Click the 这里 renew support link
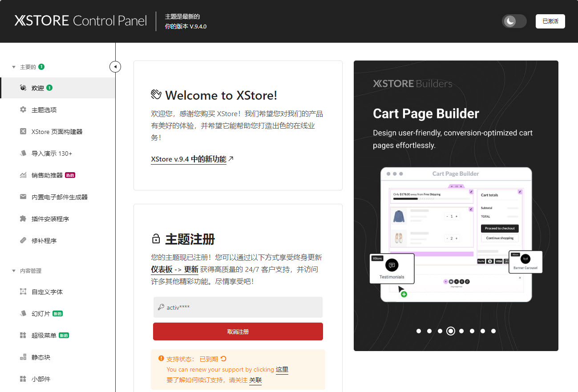The width and height of the screenshot is (578, 392). pyautogui.click(x=282, y=369)
